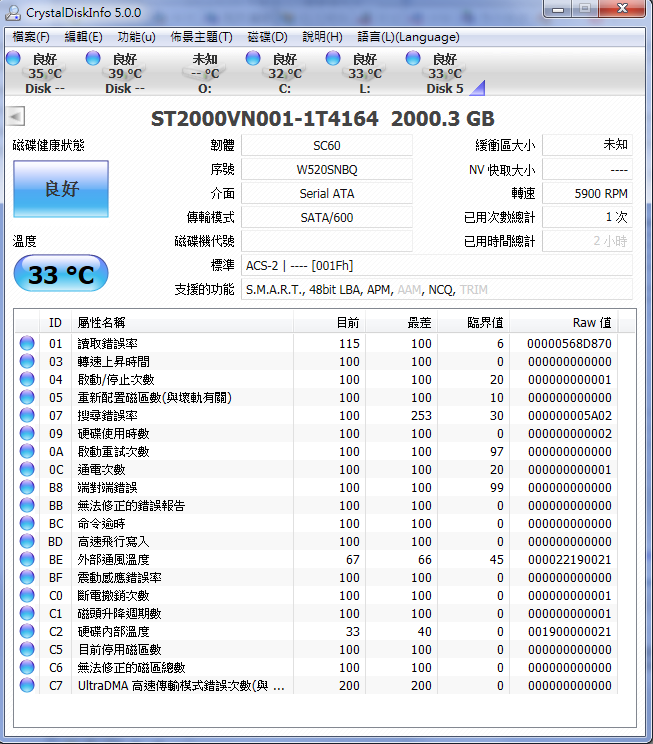Click status icon for C1 磁頭升降週期數
Image resolution: width=653 pixels, height=744 pixels.
pyautogui.click(x=27, y=614)
